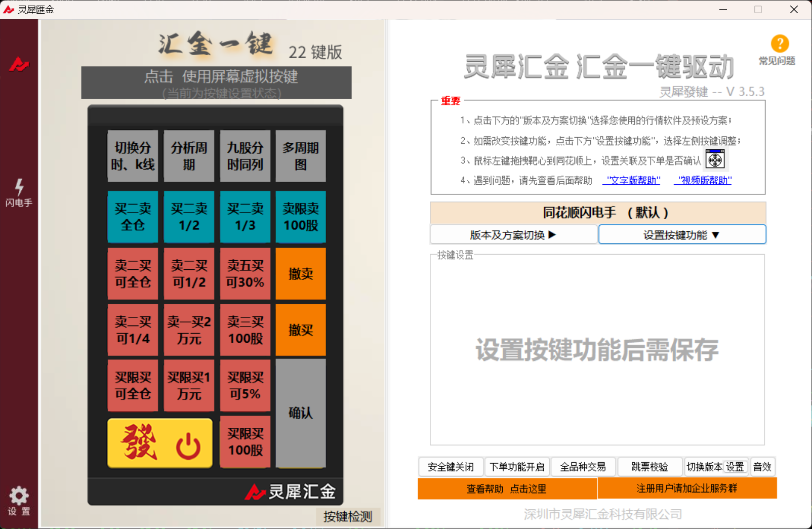The height and width of the screenshot is (529, 812).
Task: Click the app icon in the title bar
Action: (x=8, y=9)
